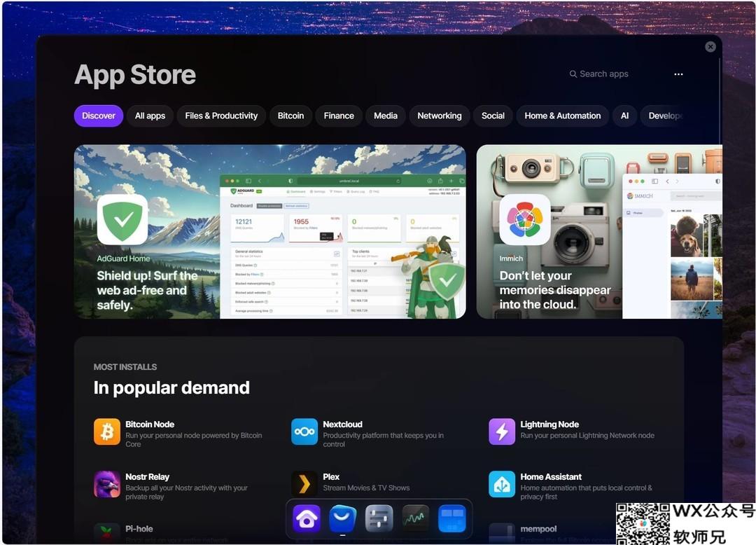Open the Social category tab
The image size is (756, 545).
pos(493,116)
